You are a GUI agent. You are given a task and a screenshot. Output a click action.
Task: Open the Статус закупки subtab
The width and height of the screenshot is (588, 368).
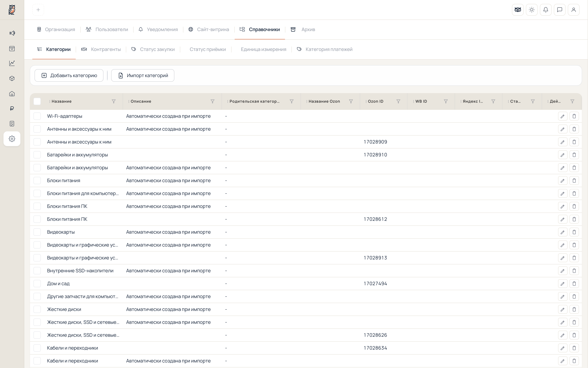[x=153, y=49]
